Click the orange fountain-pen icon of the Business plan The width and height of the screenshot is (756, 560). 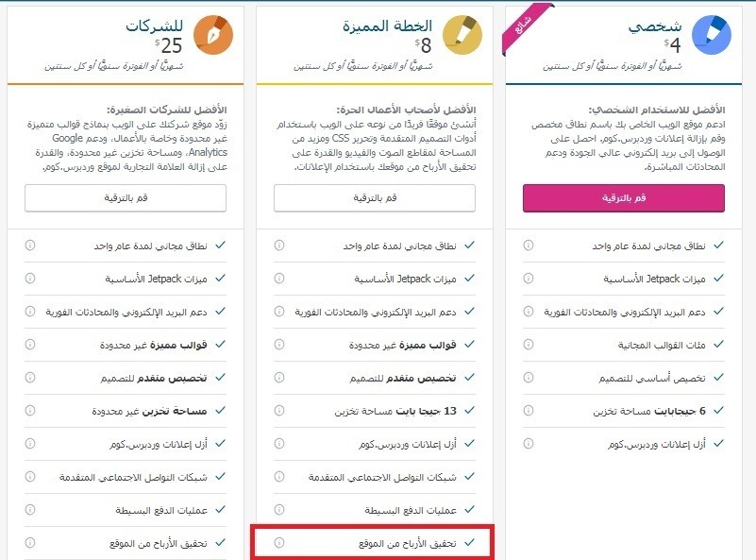212,34
